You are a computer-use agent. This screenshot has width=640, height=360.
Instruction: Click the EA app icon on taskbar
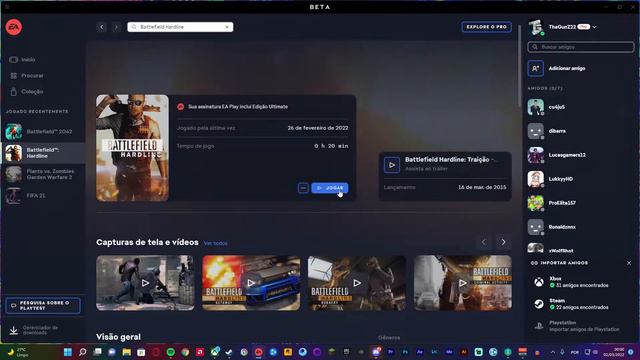(x=258, y=352)
